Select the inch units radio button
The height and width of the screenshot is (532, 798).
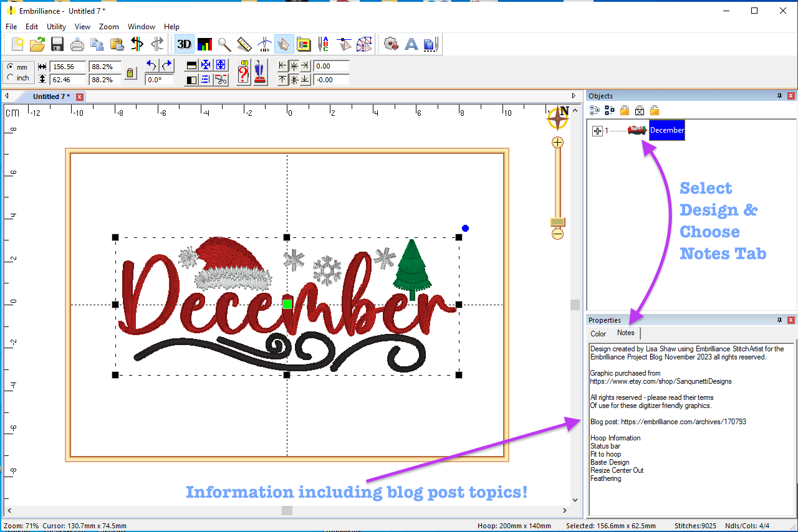pos(10,77)
